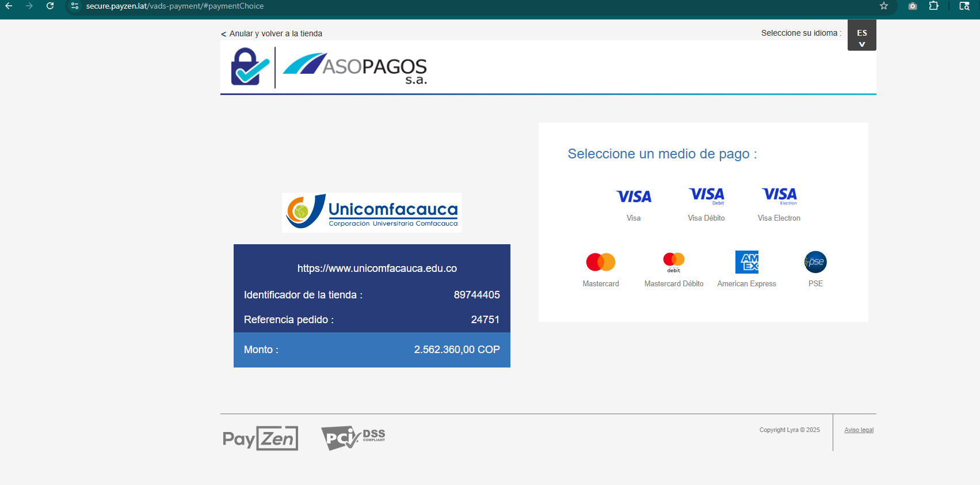Viewport: 980px width, 485px height.
Task: Select the Visa Débito card logo
Action: pyautogui.click(x=707, y=196)
